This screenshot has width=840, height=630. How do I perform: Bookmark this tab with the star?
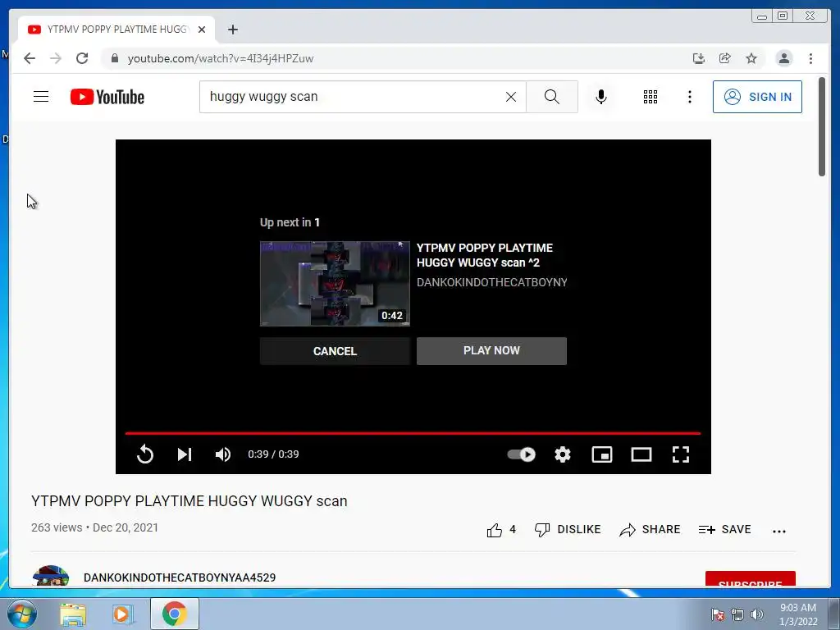(751, 58)
